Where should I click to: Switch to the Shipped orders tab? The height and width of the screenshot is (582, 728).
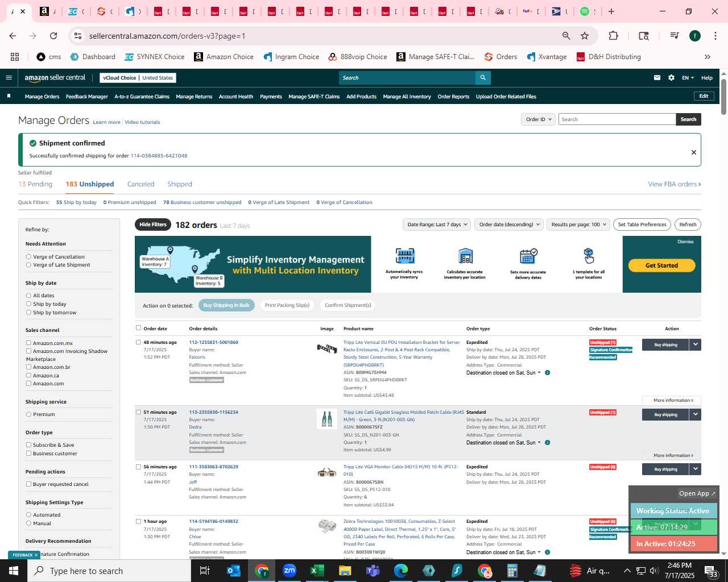180,184
